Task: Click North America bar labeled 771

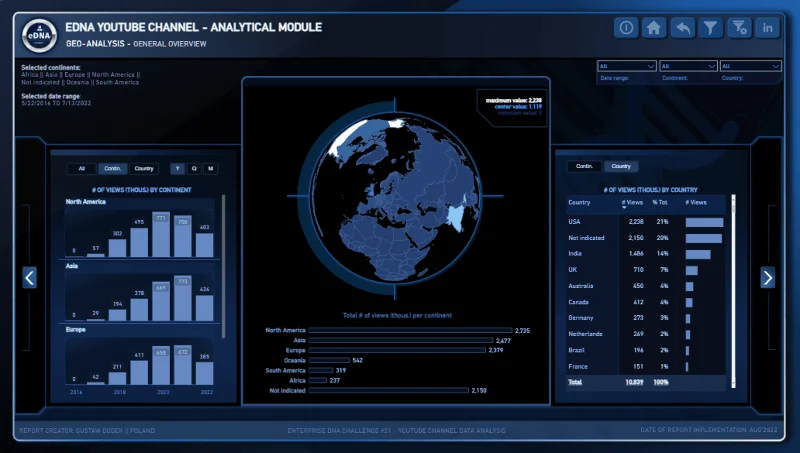Action: pos(161,235)
